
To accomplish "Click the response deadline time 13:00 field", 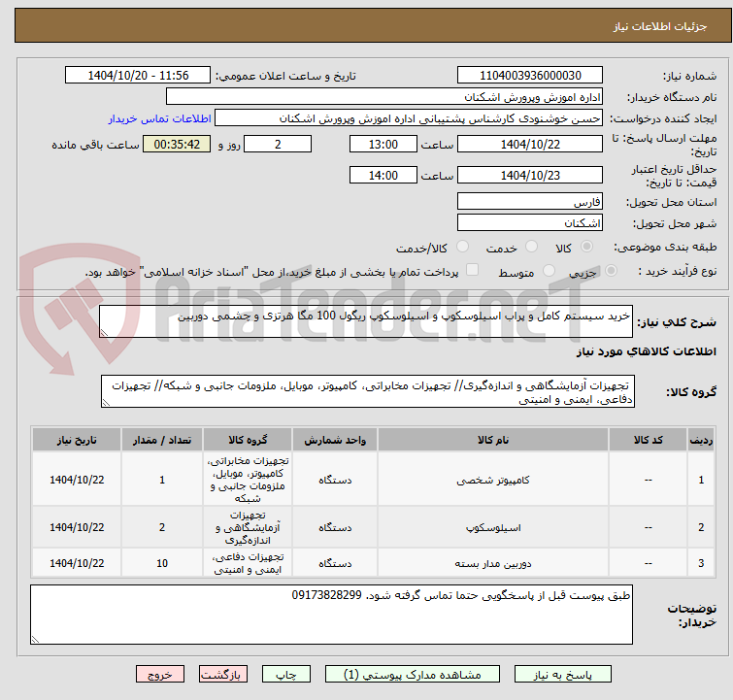I will 383,144.
